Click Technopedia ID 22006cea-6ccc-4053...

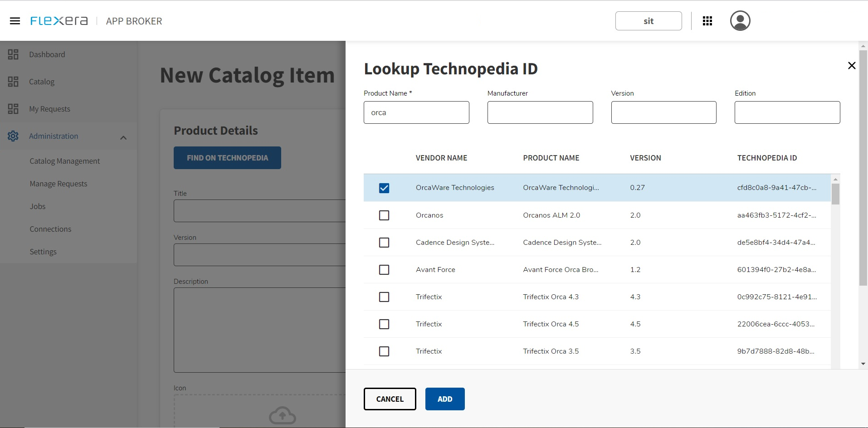(776, 324)
